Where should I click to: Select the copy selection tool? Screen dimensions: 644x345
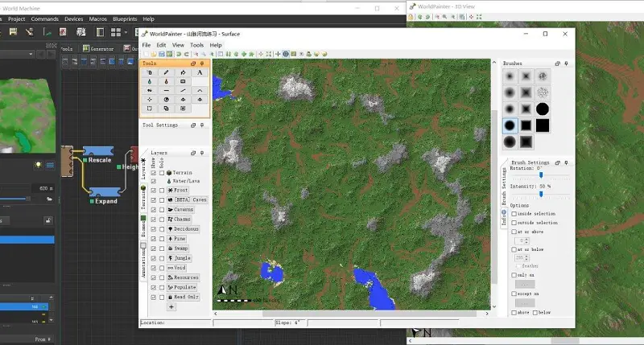coord(167,109)
